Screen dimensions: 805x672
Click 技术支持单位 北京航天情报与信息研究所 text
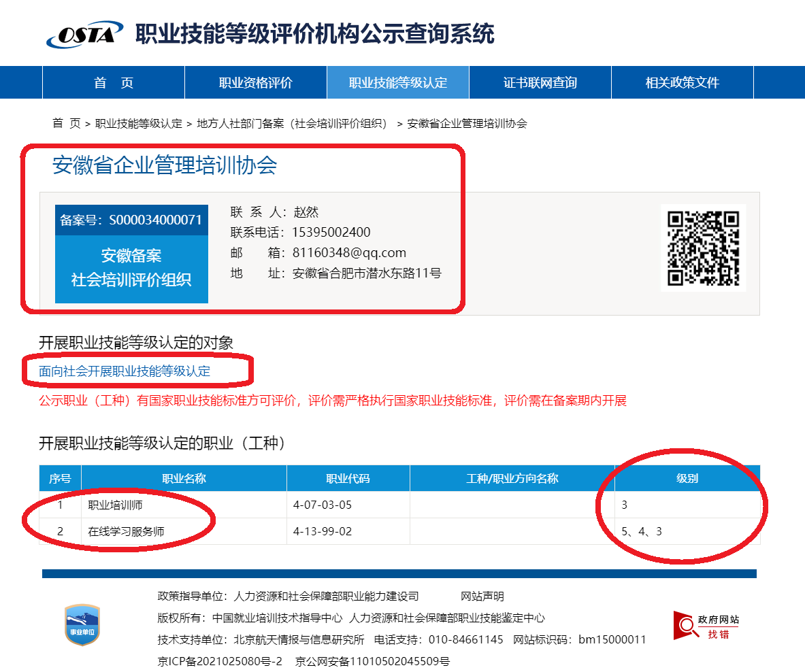[x=261, y=639]
